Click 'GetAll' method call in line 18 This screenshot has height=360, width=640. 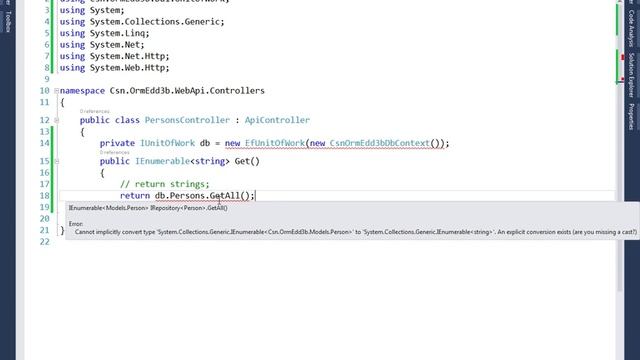pos(224,196)
